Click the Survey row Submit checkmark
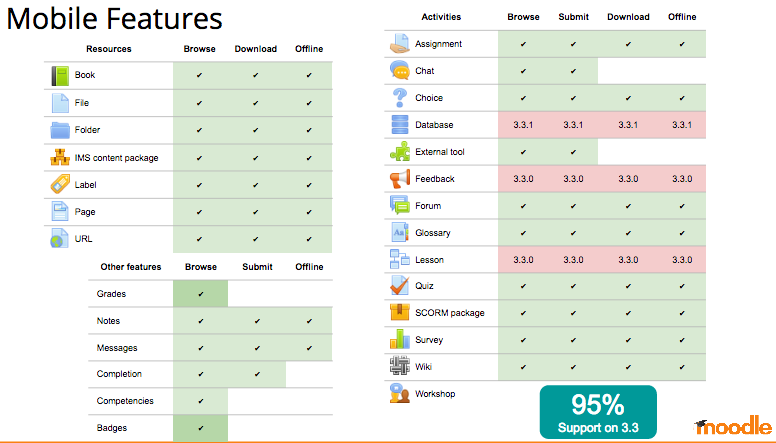Viewport: 776px width, 443px height. point(573,340)
